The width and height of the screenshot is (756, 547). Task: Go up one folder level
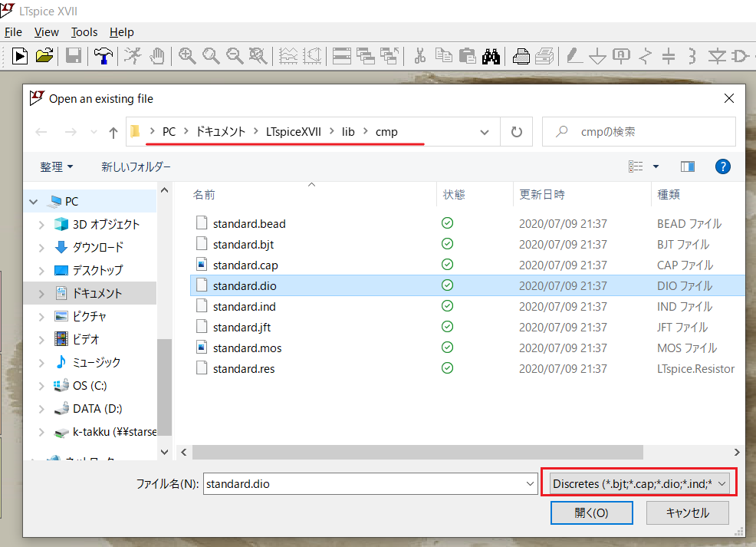coord(113,132)
